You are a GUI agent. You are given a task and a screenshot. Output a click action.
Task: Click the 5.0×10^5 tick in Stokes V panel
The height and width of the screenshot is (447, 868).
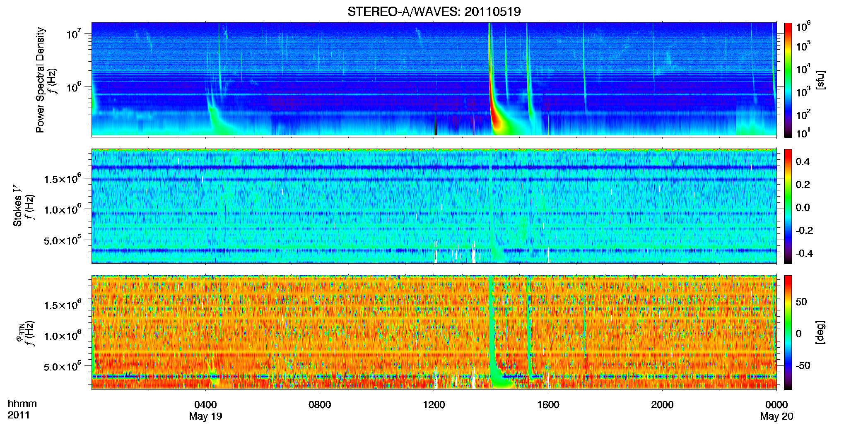coord(63,240)
